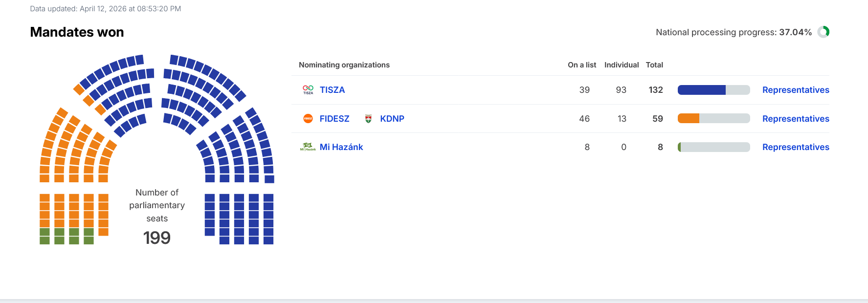Viewport: 868px width, 303px height.
Task: Click the 'Number of parliamentary seats' label
Action: coord(157,205)
